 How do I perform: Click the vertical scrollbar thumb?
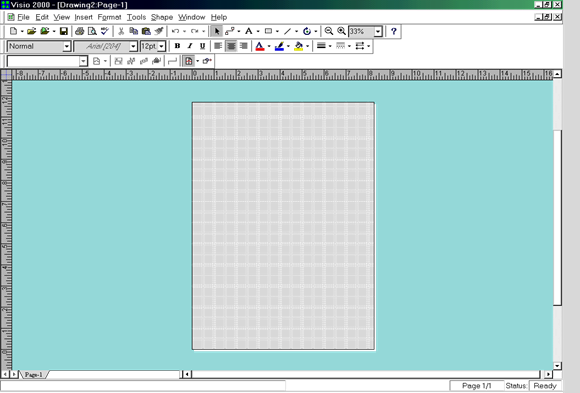(557, 218)
